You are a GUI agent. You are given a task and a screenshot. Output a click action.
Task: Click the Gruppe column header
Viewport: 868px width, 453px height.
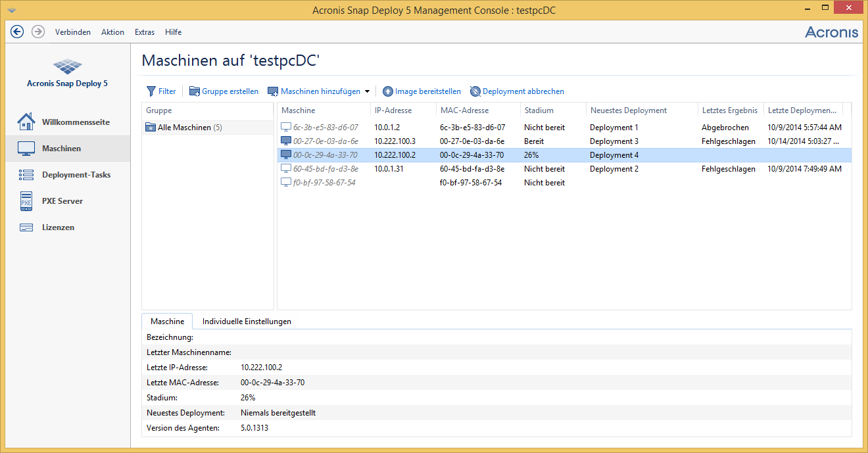[x=208, y=110]
